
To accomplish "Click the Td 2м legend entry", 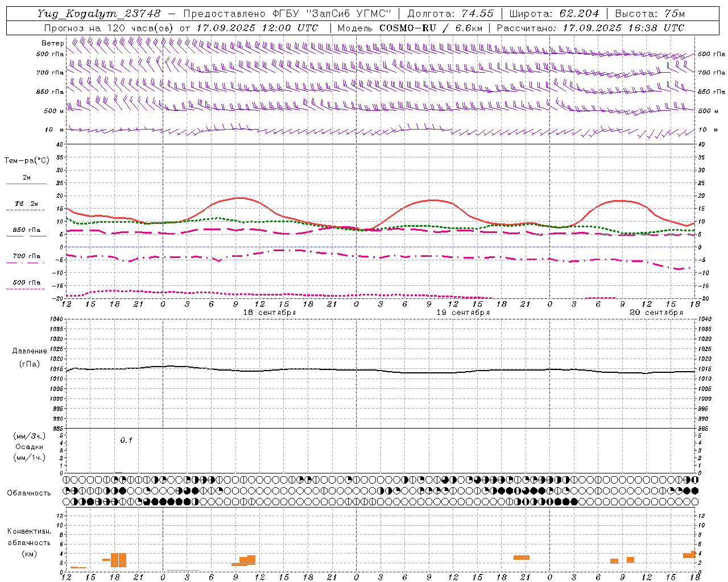I will click(27, 203).
